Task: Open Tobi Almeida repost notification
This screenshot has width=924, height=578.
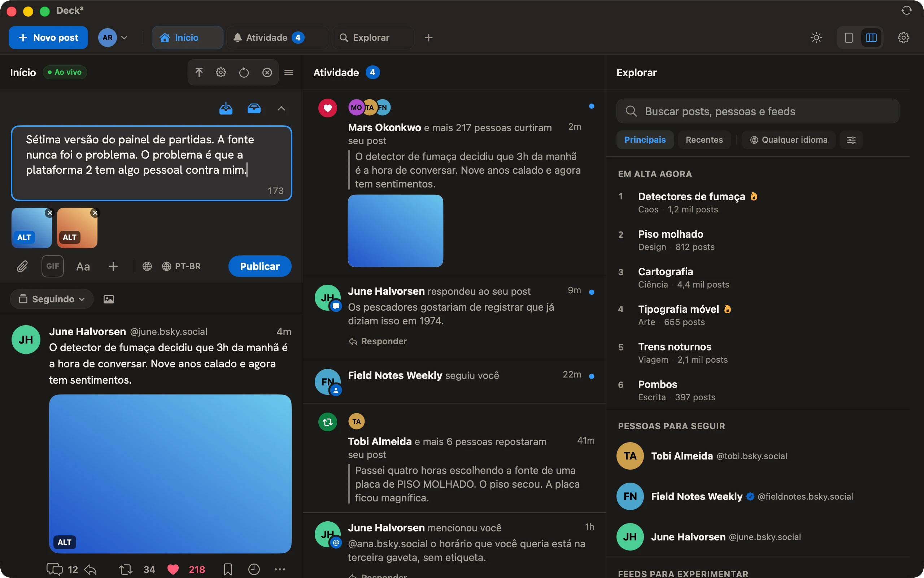Action: 454,458
